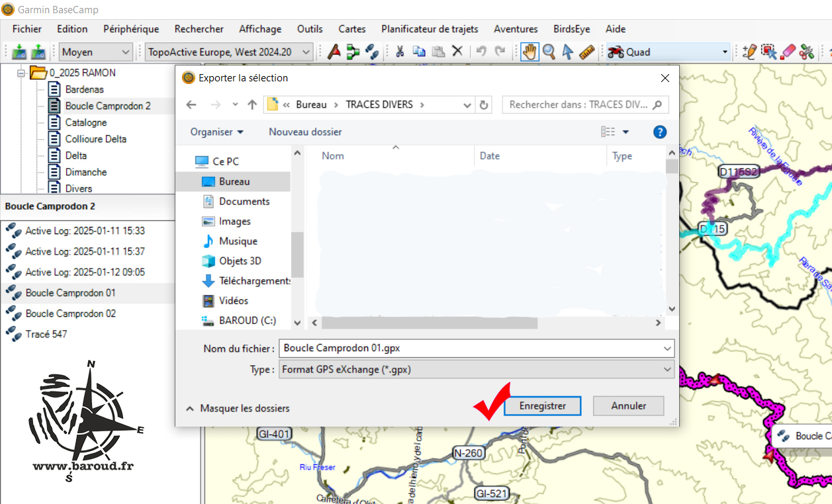Open the file name history dropdown arrow
The width and height of the screenshot is (832, 504).
click(667, 348)
